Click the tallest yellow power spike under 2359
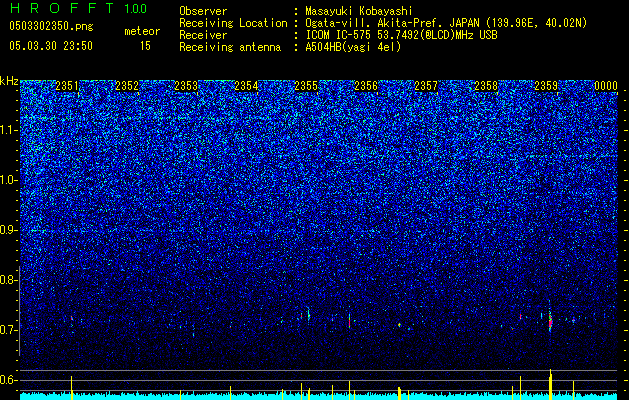The height and width of the screenshot is (400, 629). pyautogui.click(x=550, y=384)
